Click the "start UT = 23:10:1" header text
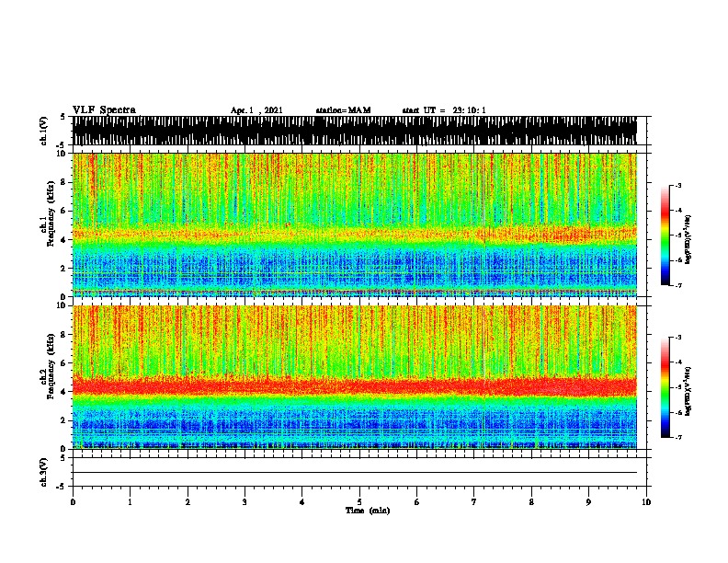This screenshot has width=728, height=563. point(444,110)
